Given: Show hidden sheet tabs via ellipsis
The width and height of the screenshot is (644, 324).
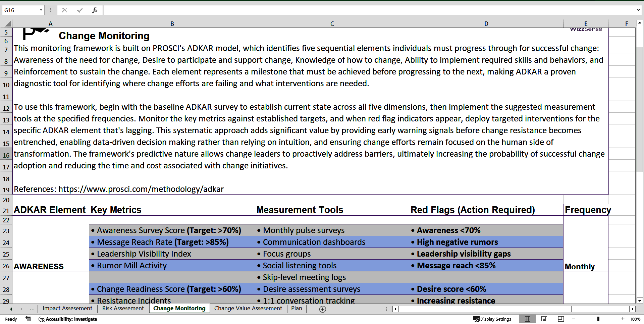Looking at the screenshot, I should coord(32,309).
